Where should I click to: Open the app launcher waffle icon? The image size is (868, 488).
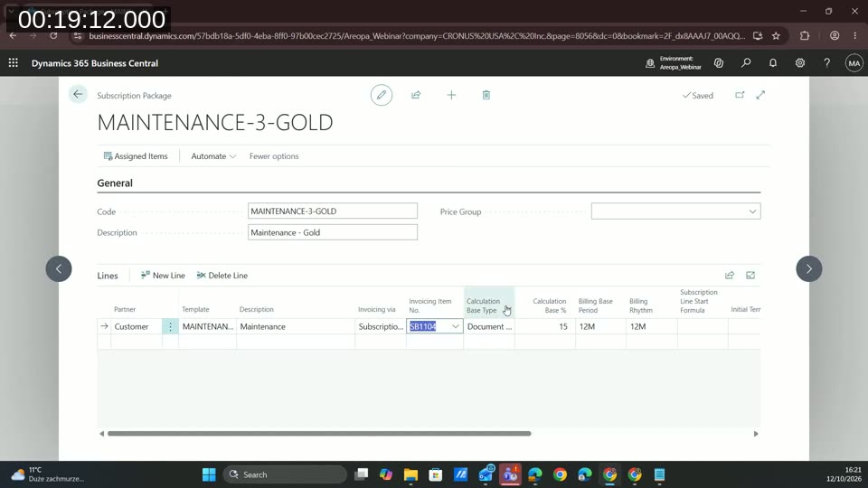click(14, 63)
